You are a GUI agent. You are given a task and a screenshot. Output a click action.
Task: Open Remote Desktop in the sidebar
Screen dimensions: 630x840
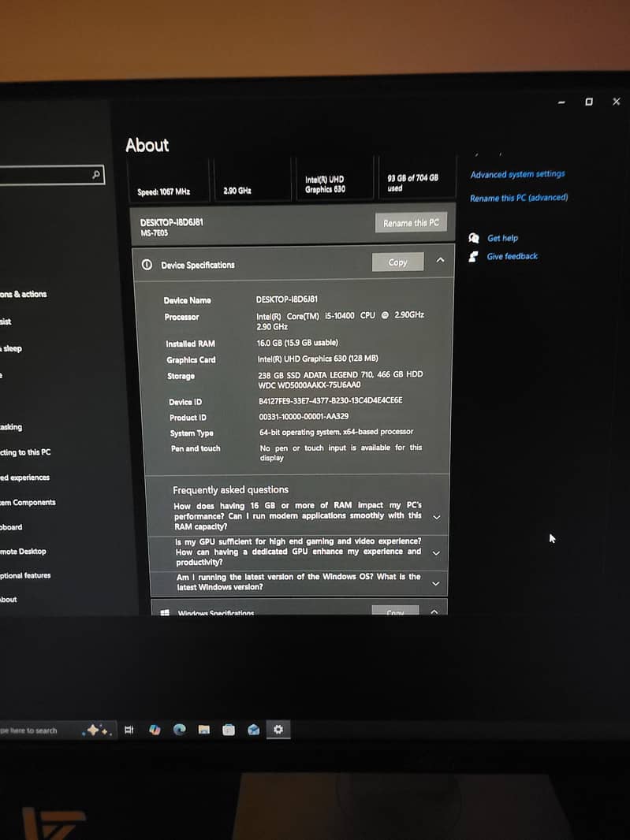pos(23,552)
